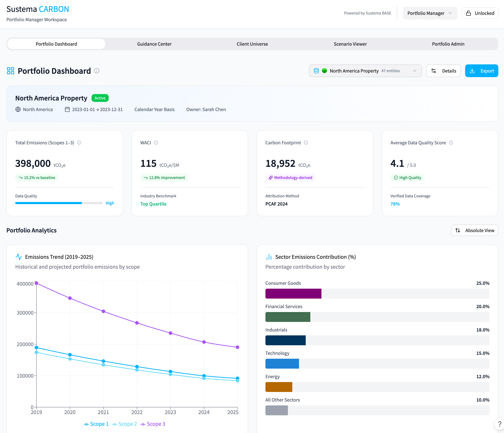Open the Scenario Viewer tab
This screenshot has width=504, height=433.
(x=350, y=44)
